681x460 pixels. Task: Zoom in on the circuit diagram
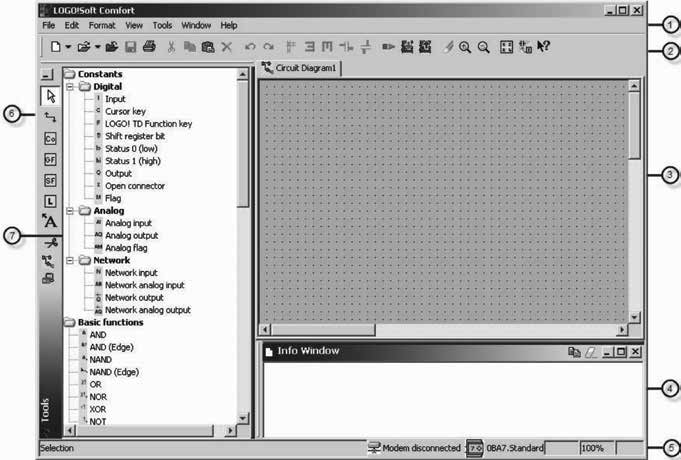click(x=465, y=47)
